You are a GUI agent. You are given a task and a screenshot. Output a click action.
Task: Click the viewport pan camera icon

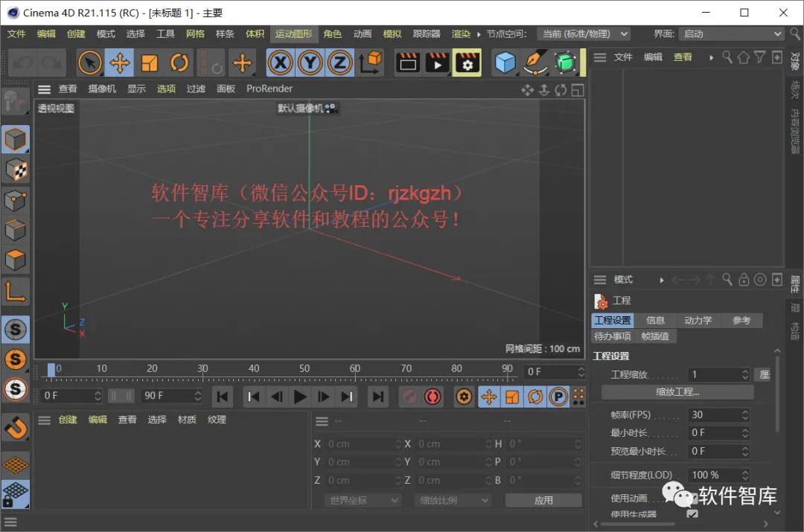pos(528,91)
